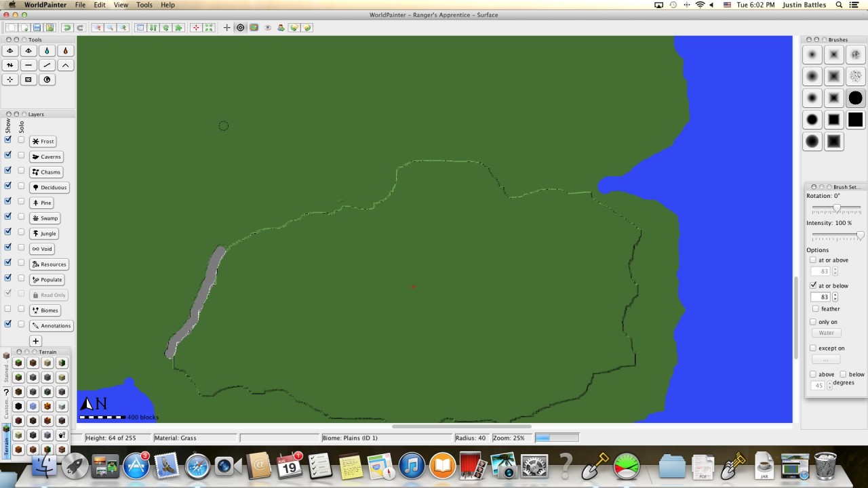Viewport: 868px width, 488px height.
Task: Choose the solid black square brush
Action: click(855, 120)
